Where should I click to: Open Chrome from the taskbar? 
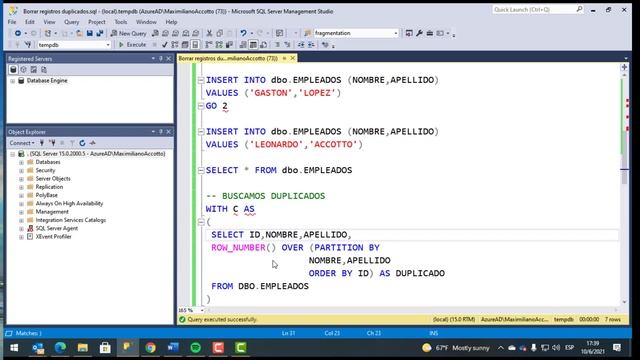tap(150, 348)
